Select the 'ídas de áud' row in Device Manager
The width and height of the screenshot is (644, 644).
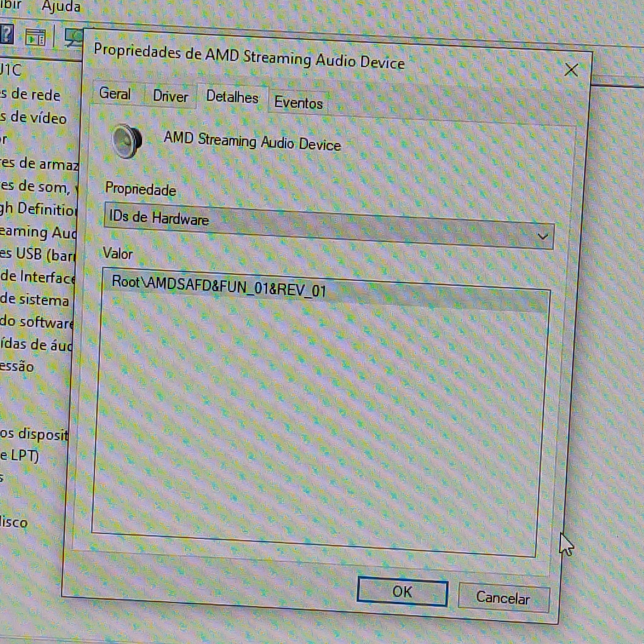tap(36, 344)
